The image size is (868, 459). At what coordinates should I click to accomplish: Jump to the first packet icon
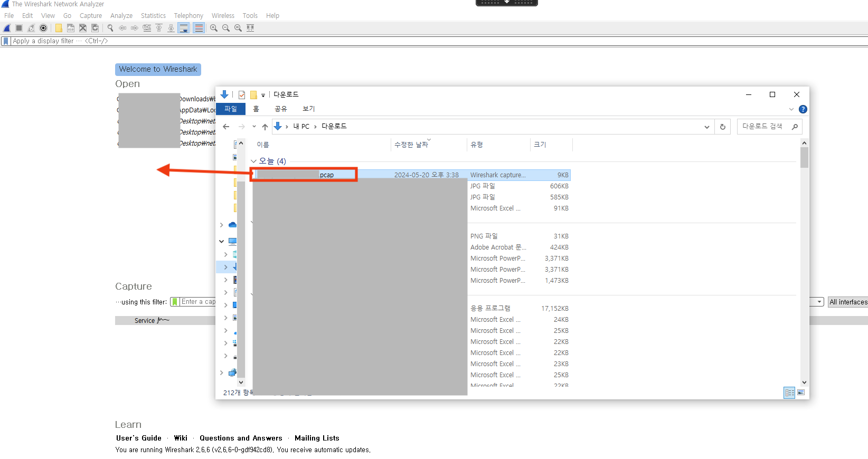pyautogui.click(x=159, y=28)
